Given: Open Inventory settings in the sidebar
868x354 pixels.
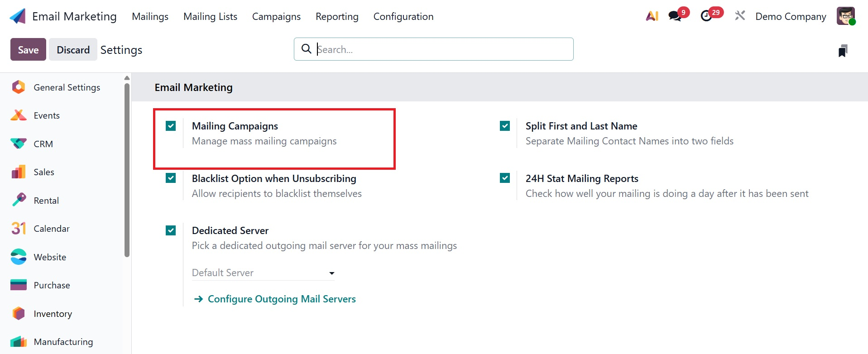Looking at the screenshot, I should click(53, 314).
